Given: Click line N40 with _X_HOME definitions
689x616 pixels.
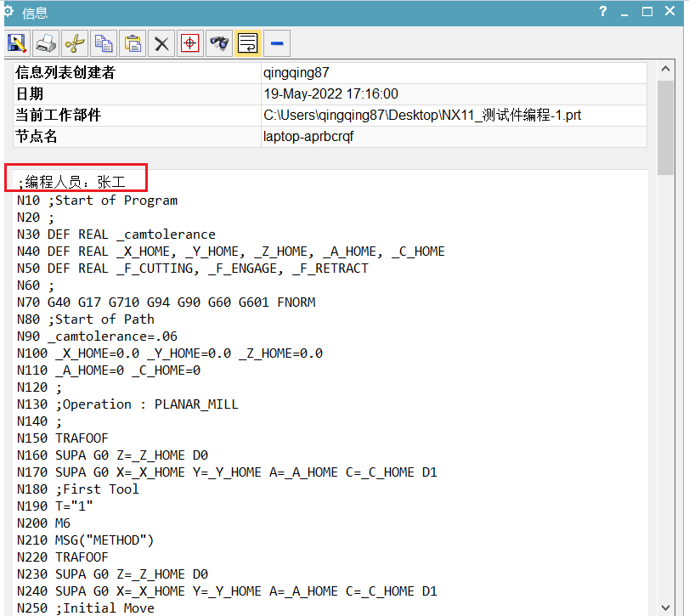Looking at the screenshot, I should [231, 251].
